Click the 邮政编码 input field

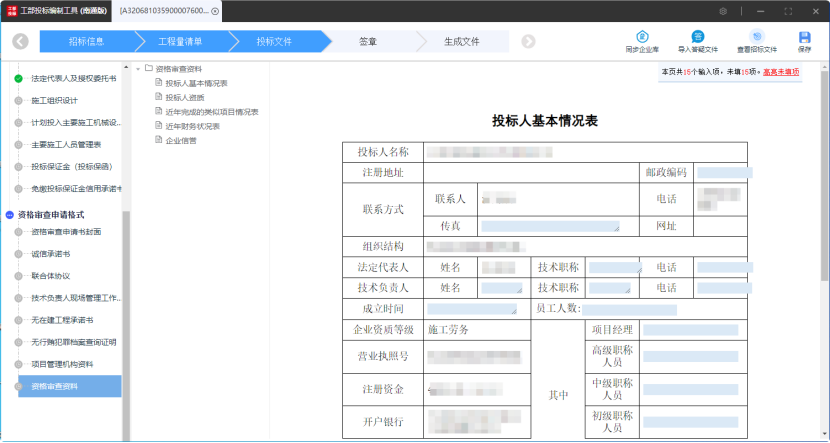pos(723,172)
